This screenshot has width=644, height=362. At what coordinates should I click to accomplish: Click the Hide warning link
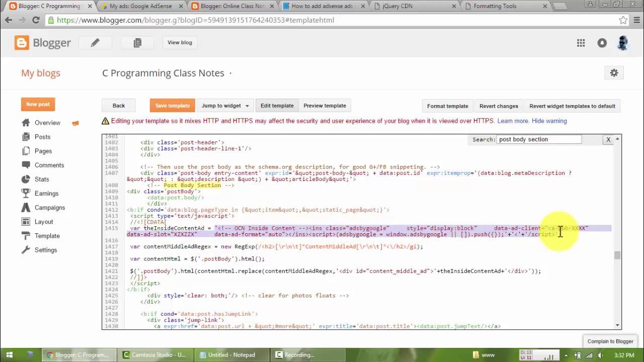pyautogui.click(x=549, y=121)
